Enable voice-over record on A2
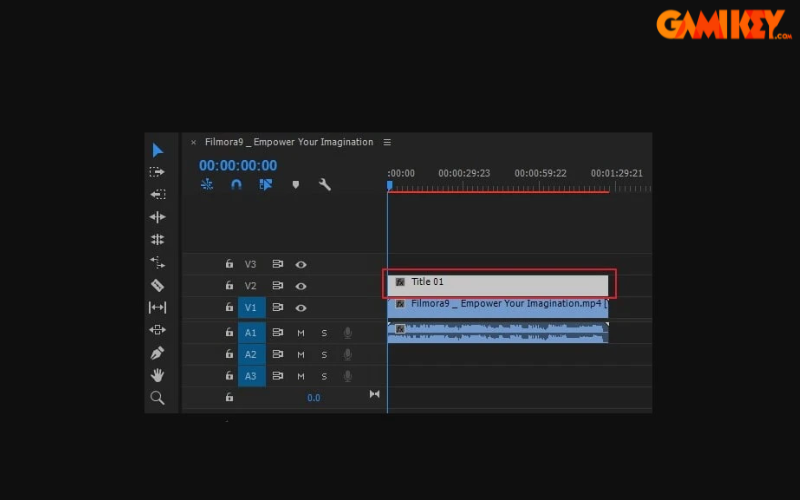 347,354
